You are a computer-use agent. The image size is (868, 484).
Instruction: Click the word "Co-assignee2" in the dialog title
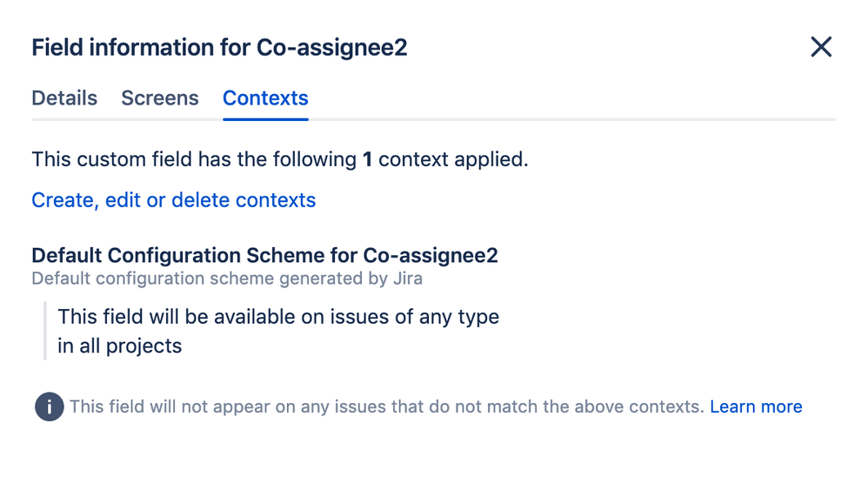[331, 47]
